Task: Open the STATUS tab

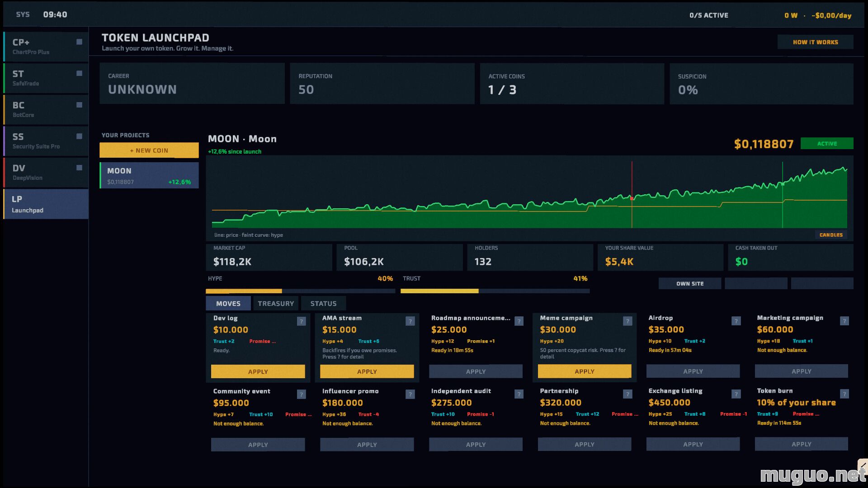Action: [x=323, y=304]
